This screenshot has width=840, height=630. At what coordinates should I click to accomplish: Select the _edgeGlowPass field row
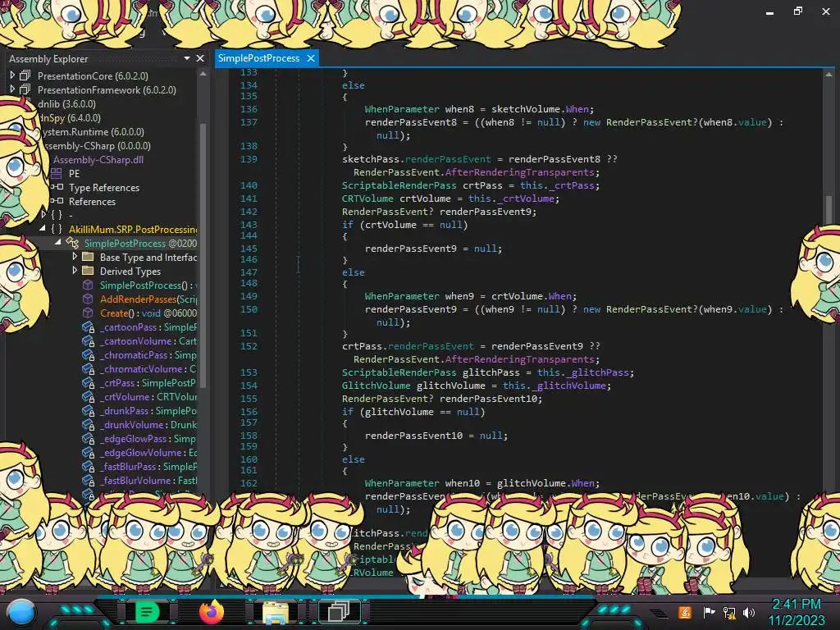click(139, 439)
